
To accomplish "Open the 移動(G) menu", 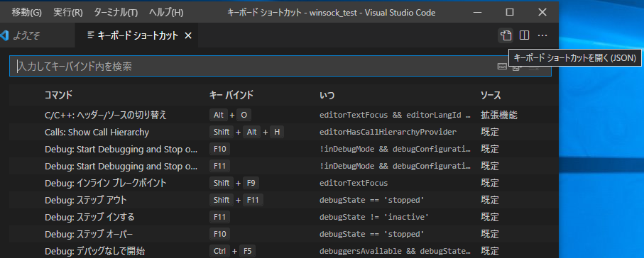I will pos(26,12).
